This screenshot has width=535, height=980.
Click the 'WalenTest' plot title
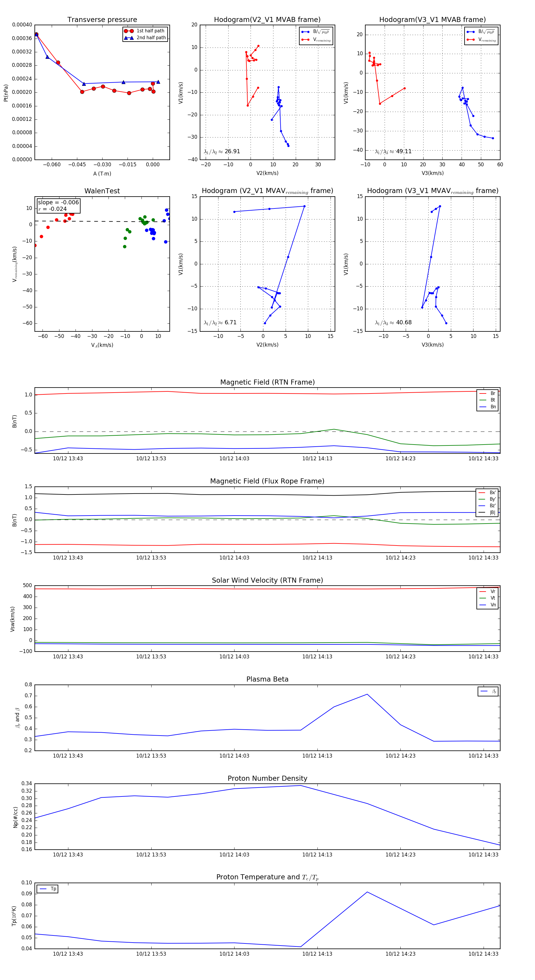[x=102, y=191]
